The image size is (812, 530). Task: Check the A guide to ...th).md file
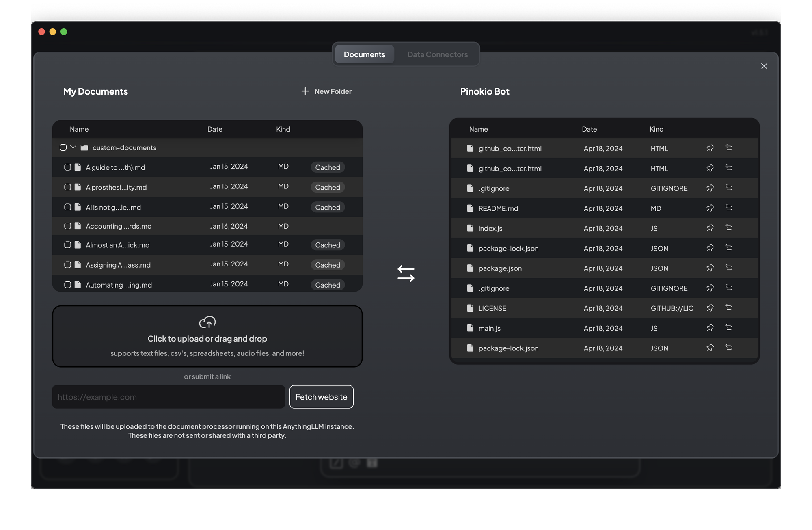68,167
